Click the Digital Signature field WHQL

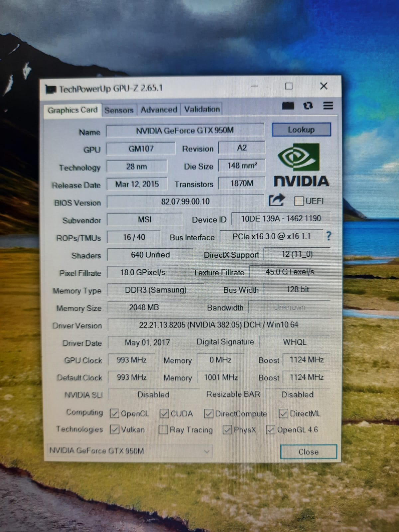(295, 342)
